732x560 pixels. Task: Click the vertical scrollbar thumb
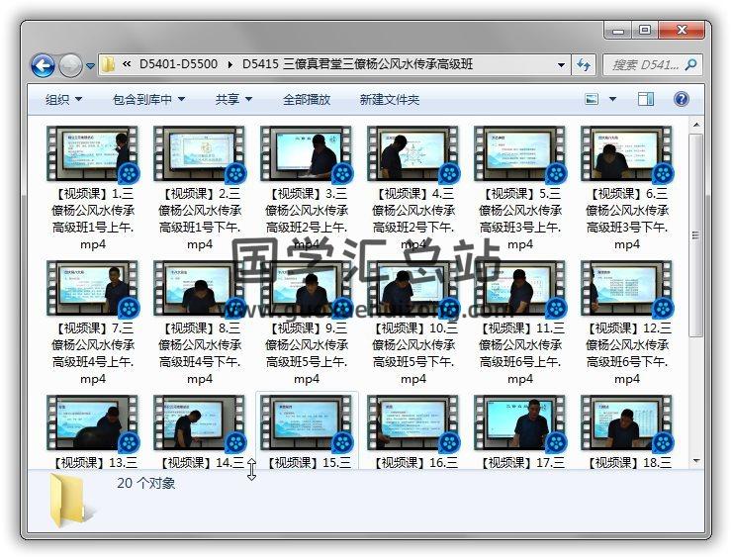pyautogui.click(x=695, y=237)
